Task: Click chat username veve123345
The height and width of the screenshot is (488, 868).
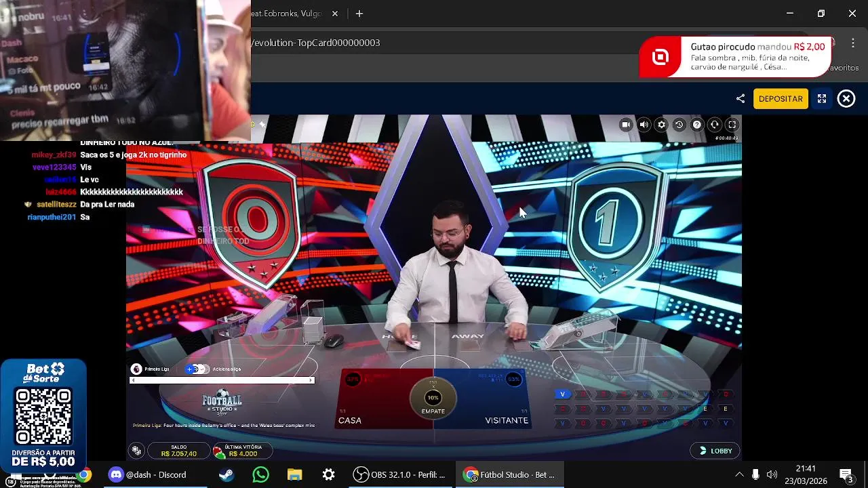Action: click(x=54, y=167)
